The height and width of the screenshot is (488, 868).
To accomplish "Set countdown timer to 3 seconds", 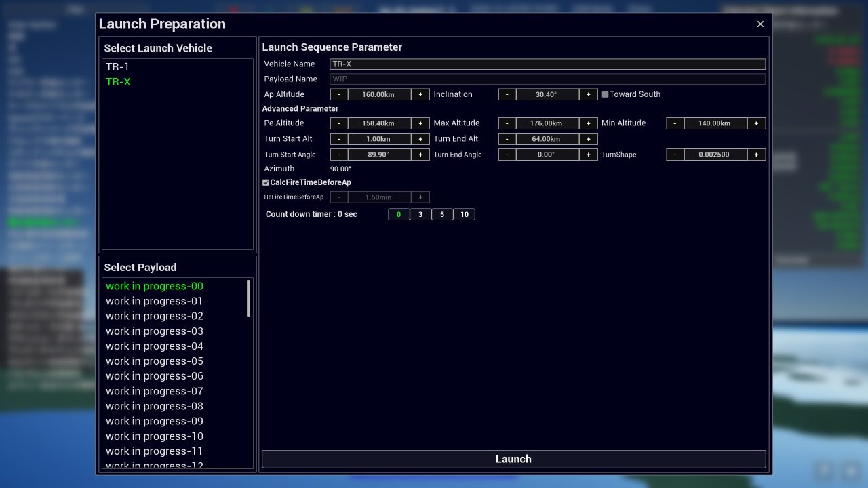I will coord(420,214).
